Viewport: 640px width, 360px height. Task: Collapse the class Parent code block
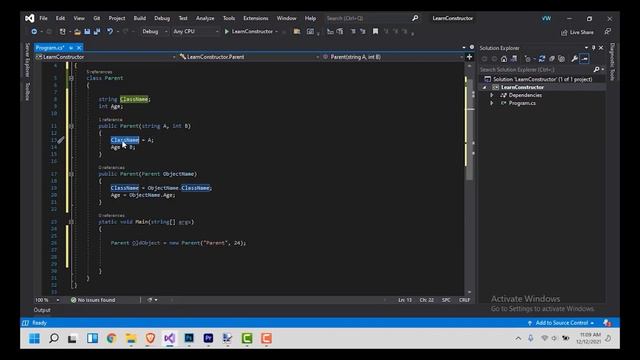point(71,78)
